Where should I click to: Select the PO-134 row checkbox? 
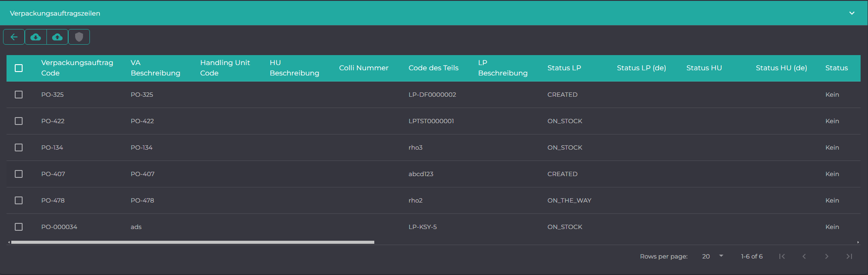[19, 147]
